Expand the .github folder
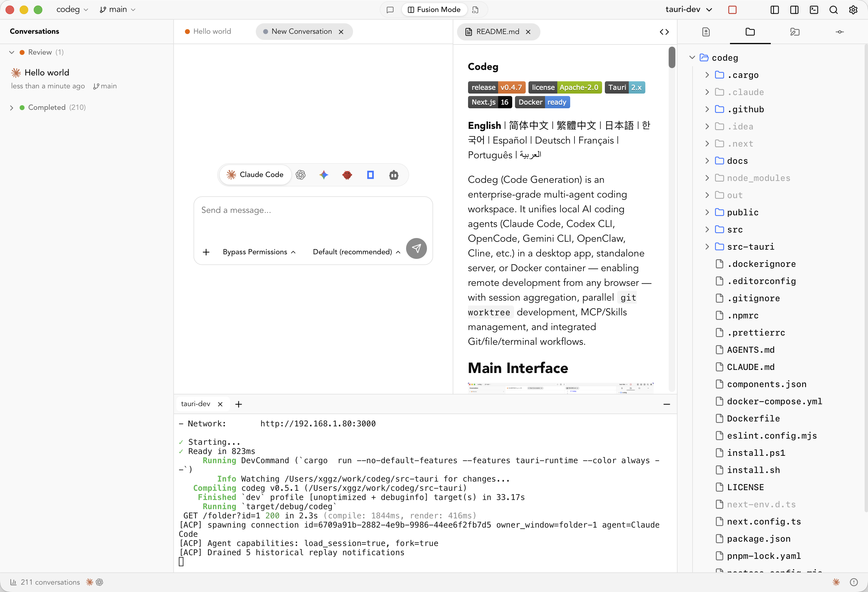The image size is (868, 592). tap(707, 110)
